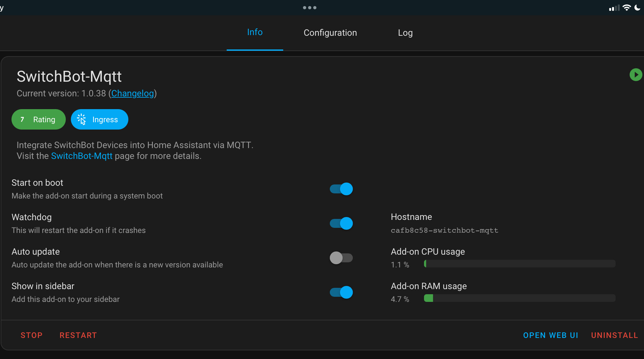644x359 pixels.
Task: Enable the Auto update toggle
Action: tap(341, 258)
